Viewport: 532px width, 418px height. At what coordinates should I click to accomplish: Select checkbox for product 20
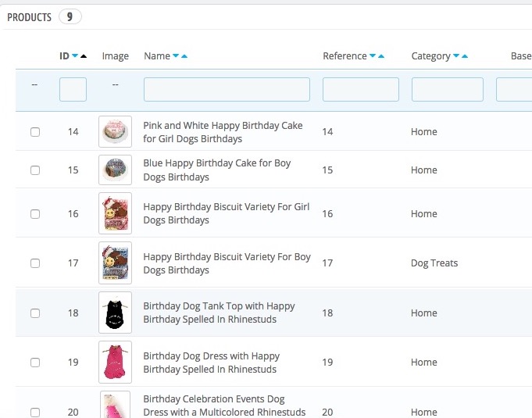(x=35, y=413)
